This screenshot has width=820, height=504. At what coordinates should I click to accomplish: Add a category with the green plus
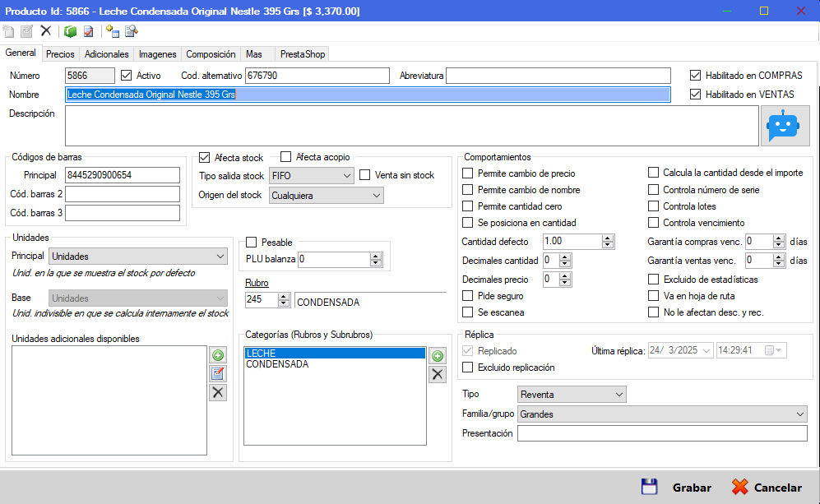click(438, 356)
